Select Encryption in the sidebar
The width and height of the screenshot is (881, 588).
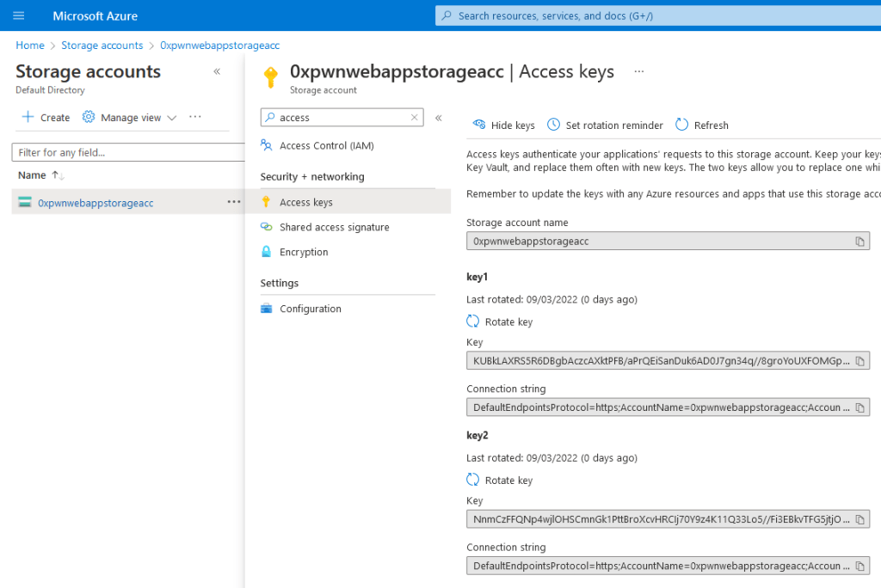(x=304, y=253)
